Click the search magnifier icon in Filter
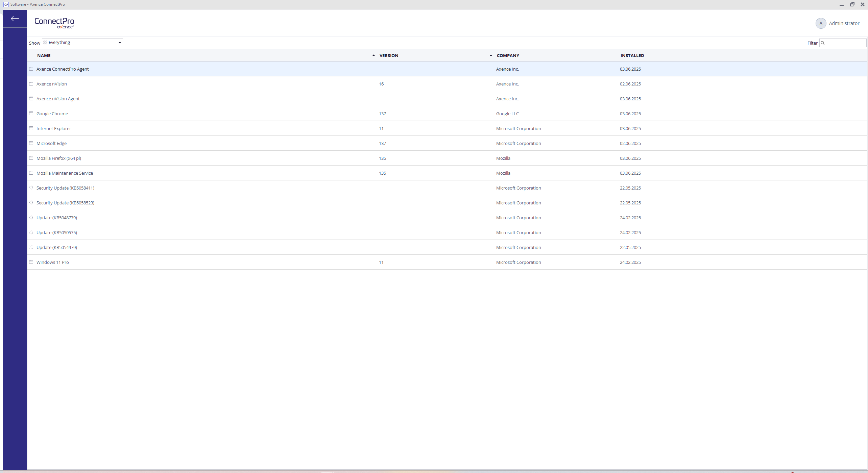 pyautogui.click(x=823, y=43)
